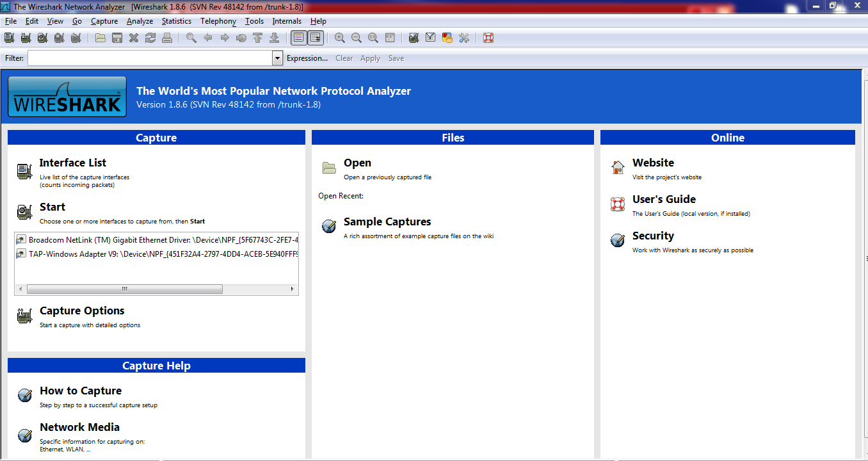868x461 pixels.
Task: Click Open in the Files panel
Action: 357,163
